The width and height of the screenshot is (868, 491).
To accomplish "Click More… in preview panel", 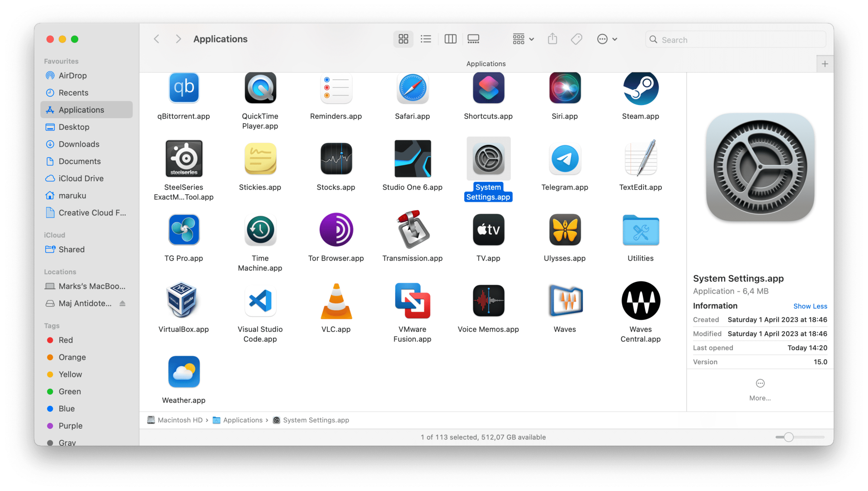I will coord(760,390).
